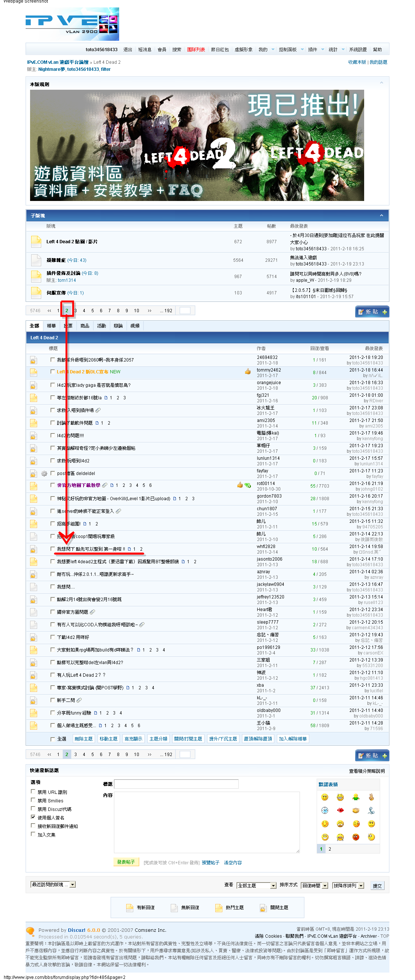Uncheck 使用個人簽名 checkbox
415x980 pixels.
click(x=33, y=817)
